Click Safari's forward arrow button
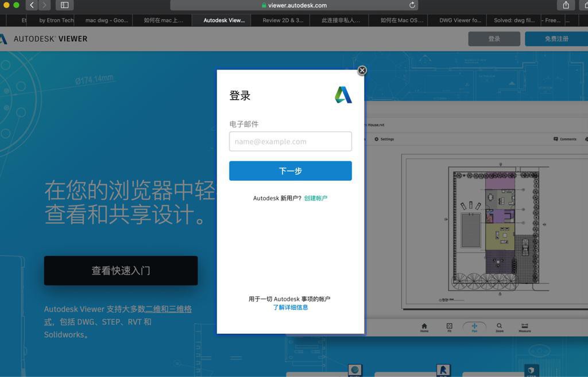This screenshot has width=588, height=377. pyautogui.click(x=44, y=5)
